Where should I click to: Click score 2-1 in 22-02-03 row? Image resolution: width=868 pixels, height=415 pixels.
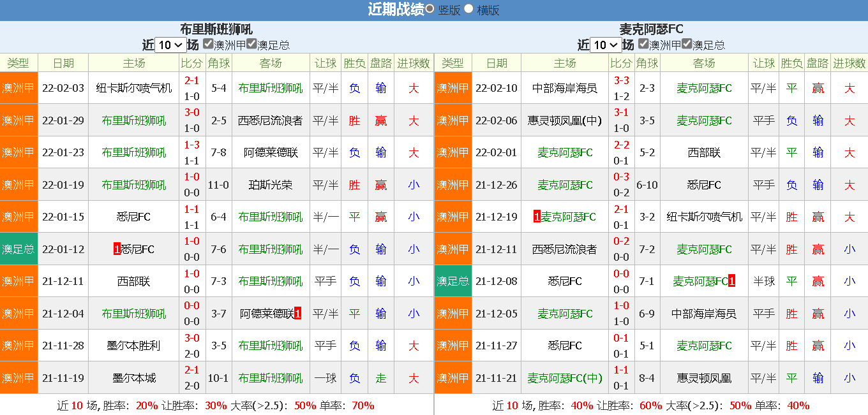191,80
